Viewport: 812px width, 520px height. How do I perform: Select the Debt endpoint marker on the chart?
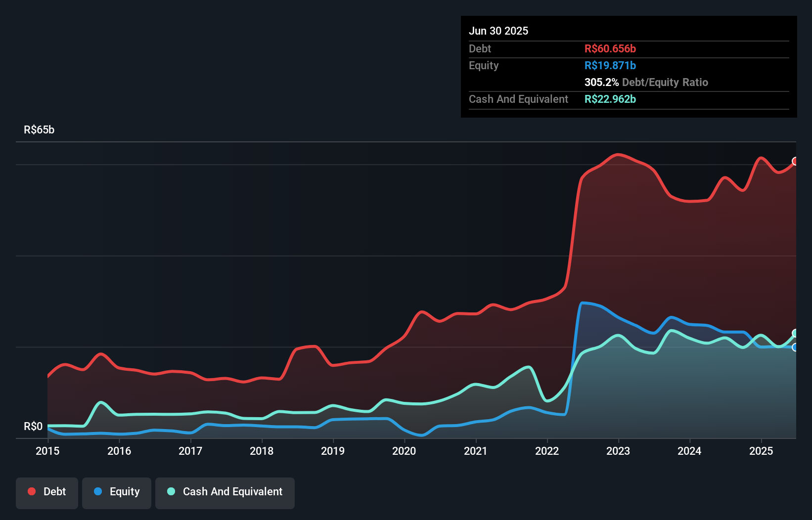[x=795, y=161]
